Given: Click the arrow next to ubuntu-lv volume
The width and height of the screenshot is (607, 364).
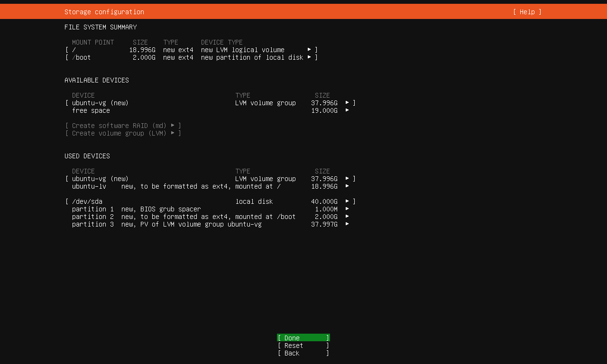Looking at the screenshot, I should (347, 186).
